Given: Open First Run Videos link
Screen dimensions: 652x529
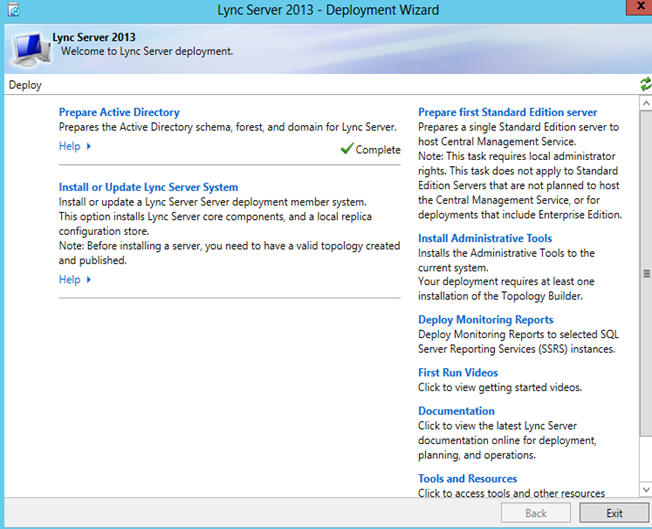Looking at the screenshot, I should pos(458,373).
